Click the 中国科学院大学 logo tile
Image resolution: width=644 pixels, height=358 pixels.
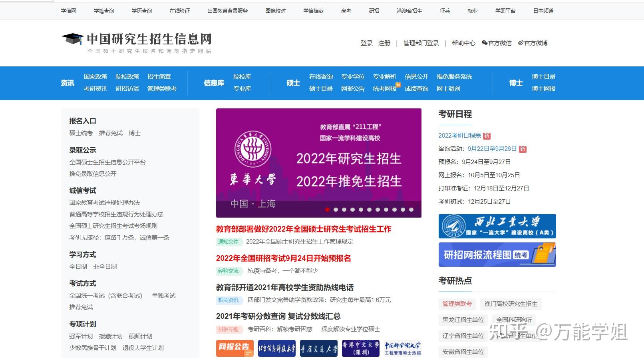click(403, 348)
